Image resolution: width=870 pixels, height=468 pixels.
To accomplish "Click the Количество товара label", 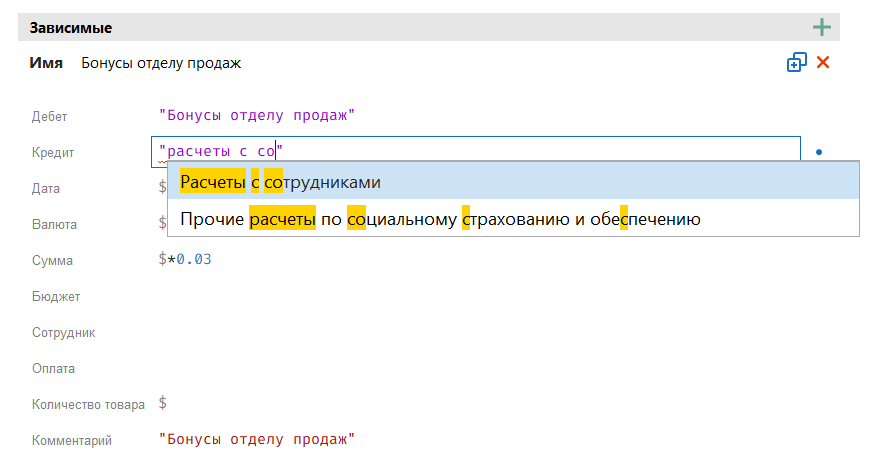I will pyautogui.click(x=88, y=404).
